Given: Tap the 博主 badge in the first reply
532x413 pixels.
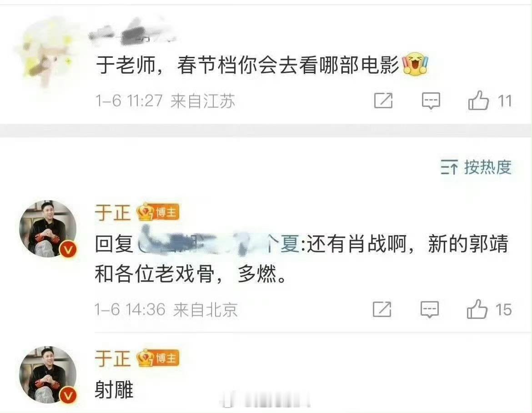Looking at the screenshot, I should [x=158, y=212].
